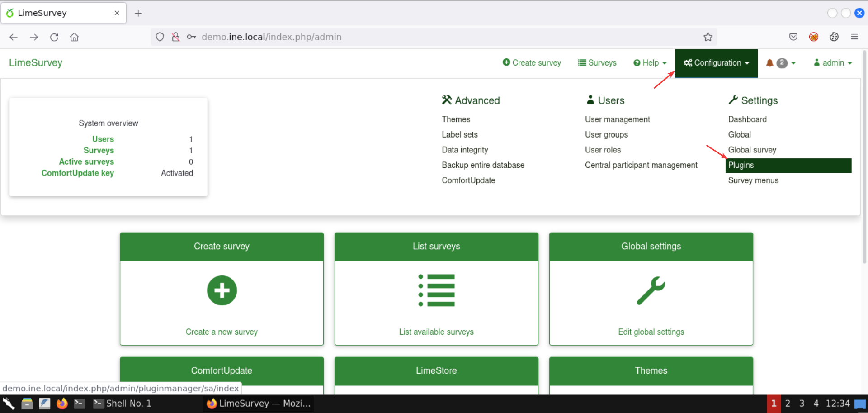This screenshot has height=413, width=868.
Task: Open the terminal from the taskbar
Action: click(x=80, y=403)
